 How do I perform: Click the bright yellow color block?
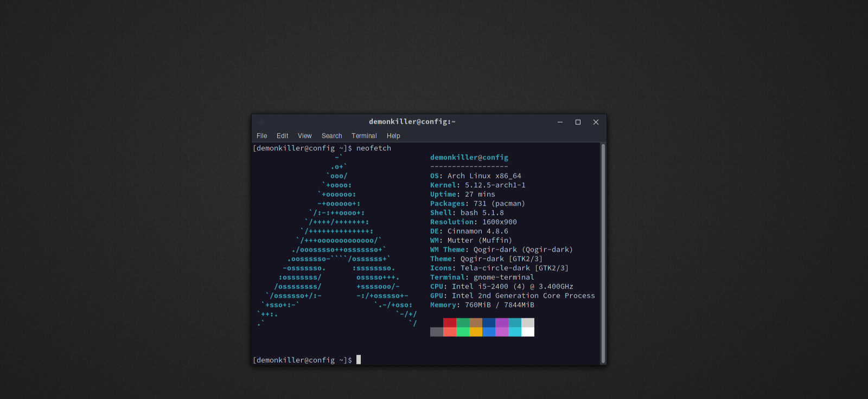coord(476,332)
